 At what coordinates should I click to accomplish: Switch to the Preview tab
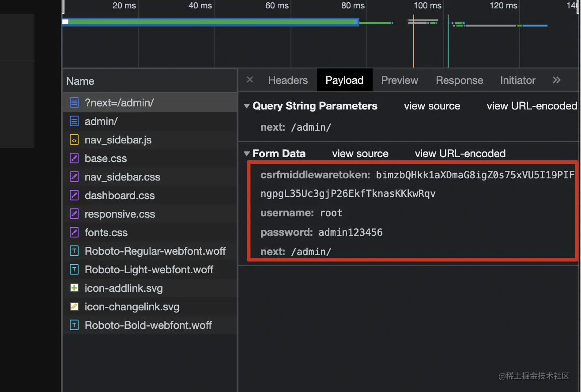400,80
